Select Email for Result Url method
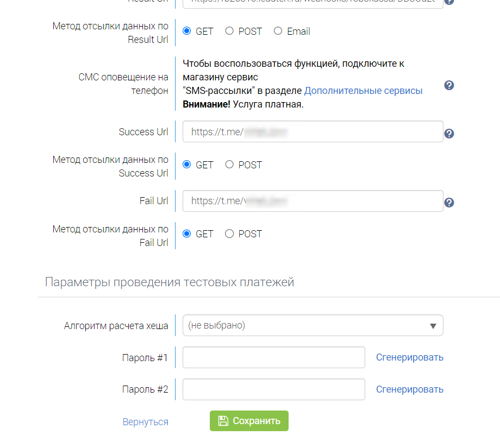Screen dimensions: 500x448 click(x=278, y=31)
